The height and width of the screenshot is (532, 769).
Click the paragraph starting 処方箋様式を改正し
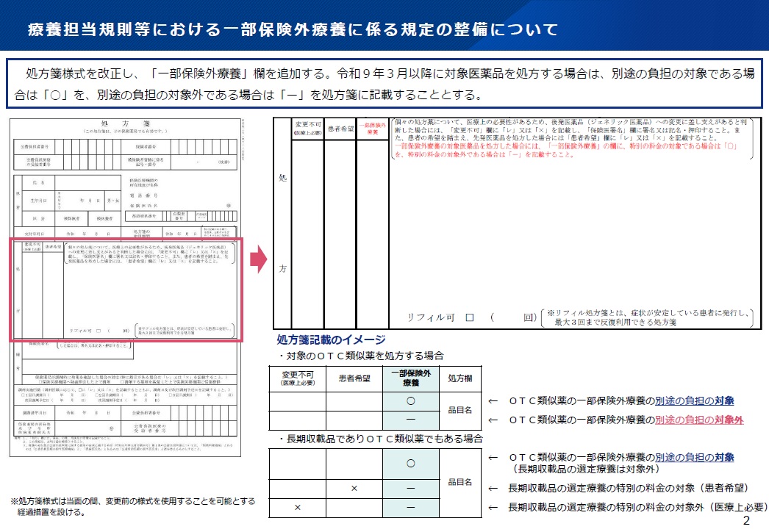click(384, 84)
